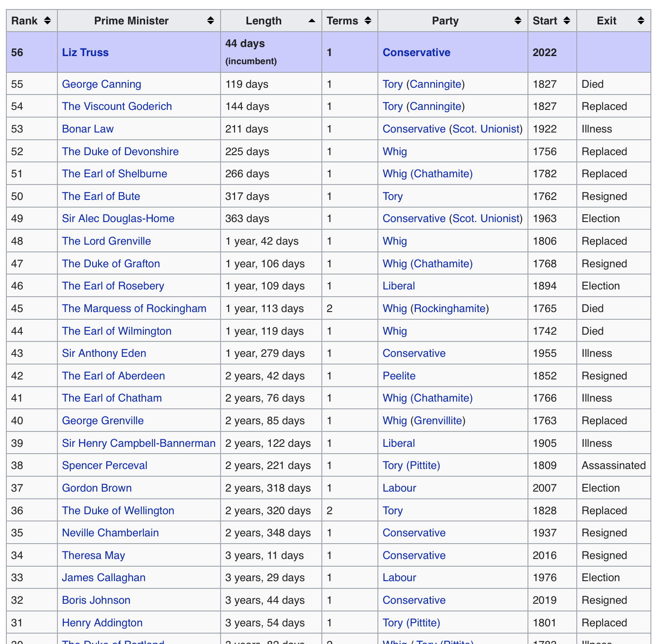This screenshot has width=664, height=644.
Task: Open the Neville Chamberlain link
Action: click(x=110, y=533)
